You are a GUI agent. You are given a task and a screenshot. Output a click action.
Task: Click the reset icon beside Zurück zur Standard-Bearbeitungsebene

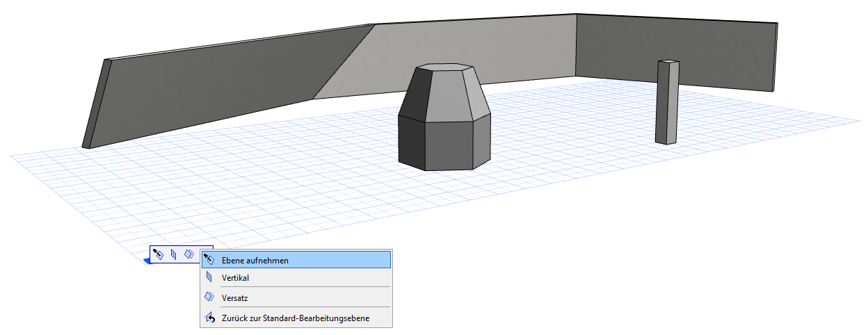pyautogui.click(x=209, y=318)
